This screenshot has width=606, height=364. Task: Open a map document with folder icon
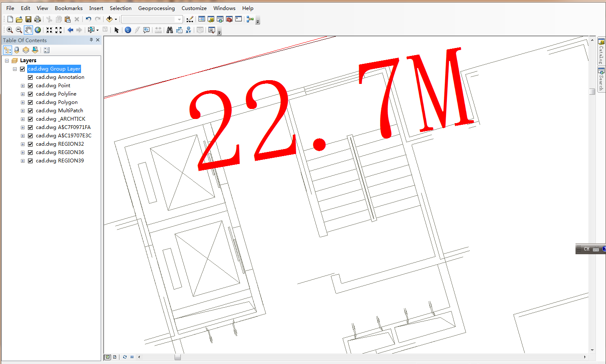click(x=19, y=19)
